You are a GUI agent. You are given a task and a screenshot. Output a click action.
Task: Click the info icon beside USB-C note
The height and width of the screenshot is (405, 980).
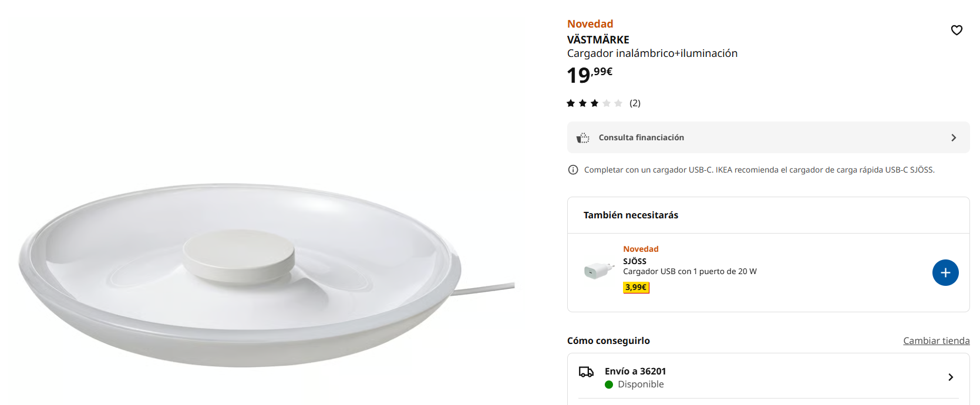573,170
